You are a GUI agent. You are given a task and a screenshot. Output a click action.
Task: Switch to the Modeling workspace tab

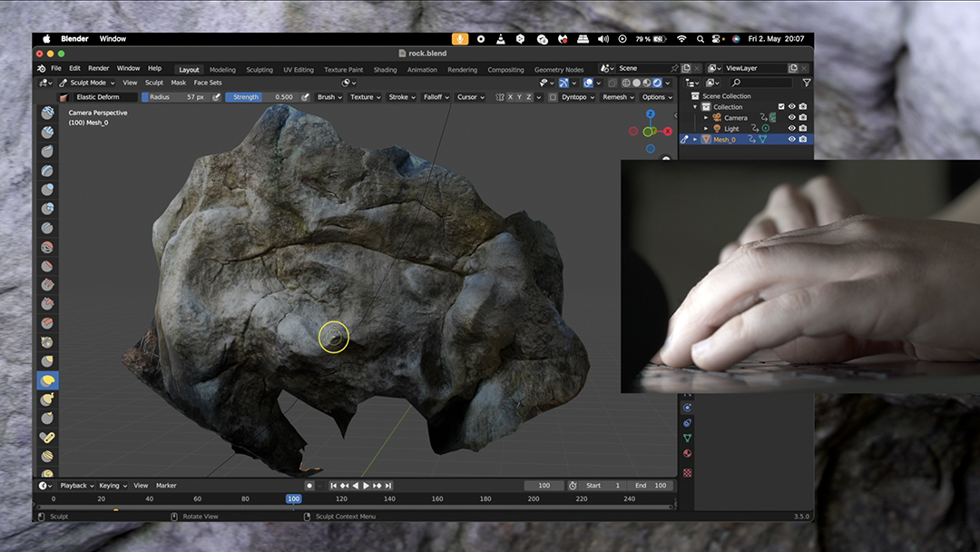(x=222, y=69)
